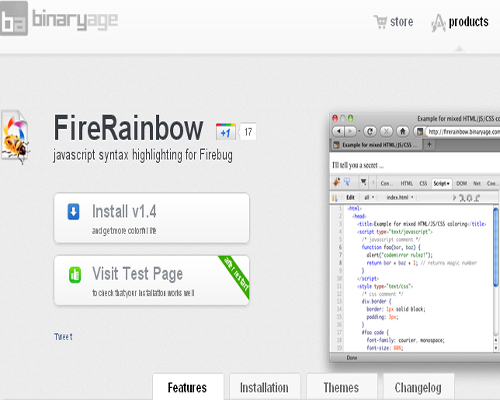500x400 pixels.
Task: Open the HTML Firebug tab
Action: [x=407, y=183]
